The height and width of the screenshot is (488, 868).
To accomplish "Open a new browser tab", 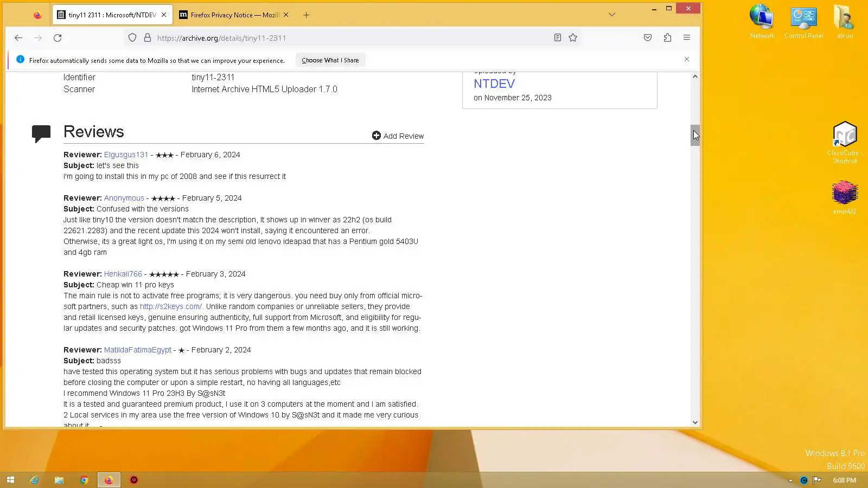I will click(x=306, y=15).
